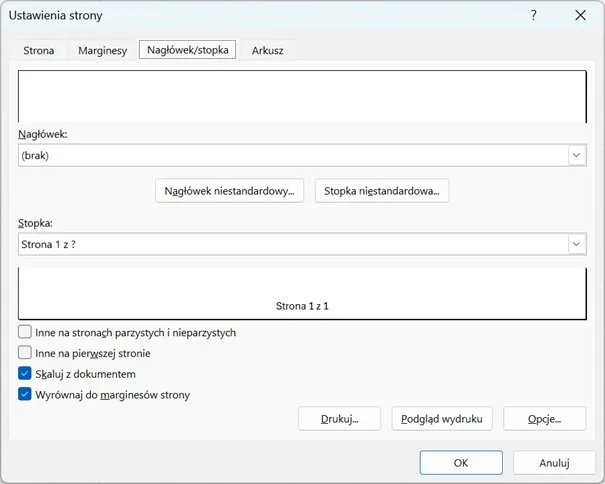Click Nagłówek niestandardowy... button
Viewport: 605px width, 484px height.
pos(230,191)
